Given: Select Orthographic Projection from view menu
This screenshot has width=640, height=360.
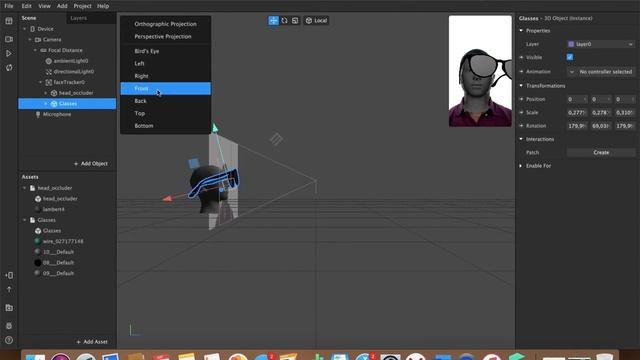Looking at the screenshot, I should [165, 24].
